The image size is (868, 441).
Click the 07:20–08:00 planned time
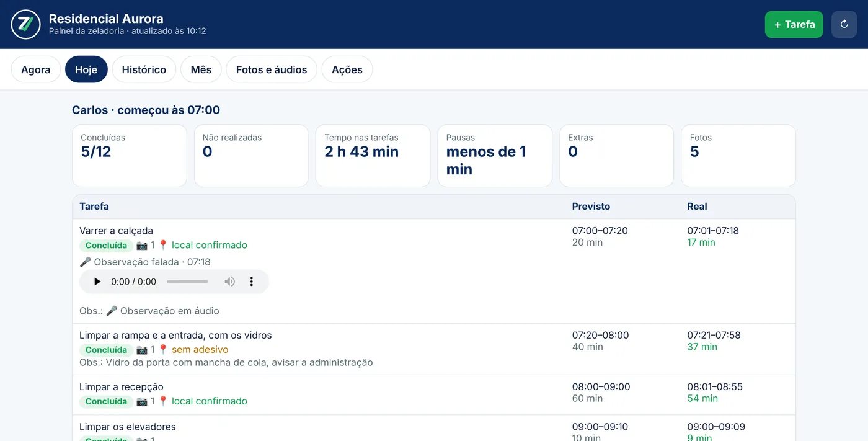600,336
